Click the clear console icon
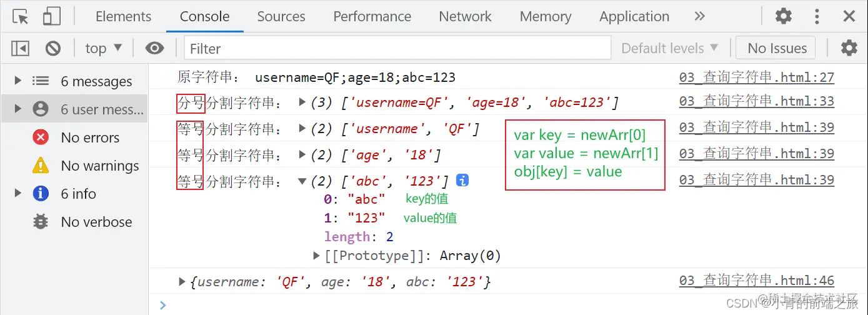 (x=53, y=48)
